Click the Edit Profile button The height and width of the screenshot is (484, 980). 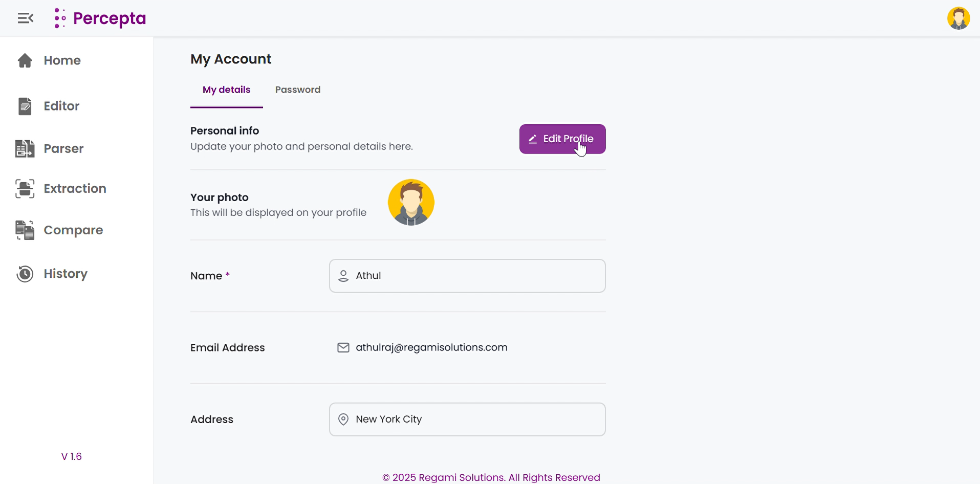pyautogui.click(x=562, y=139)
